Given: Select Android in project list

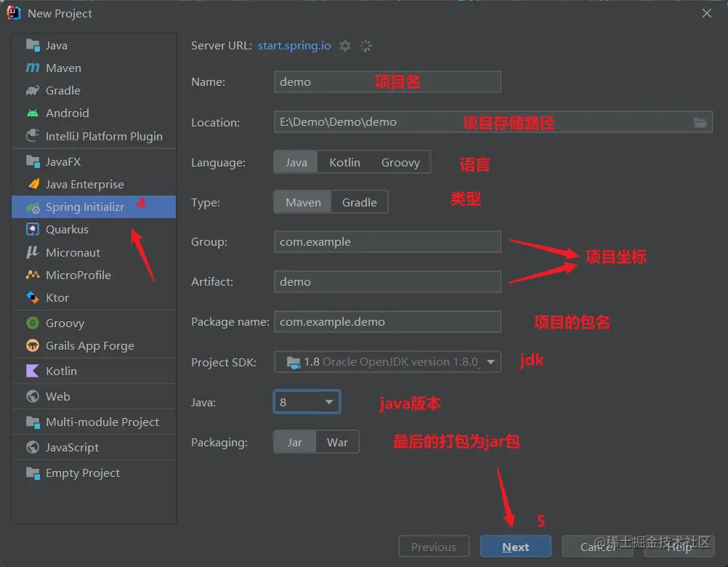Looking at the screenshot, I should pos(94,113).
